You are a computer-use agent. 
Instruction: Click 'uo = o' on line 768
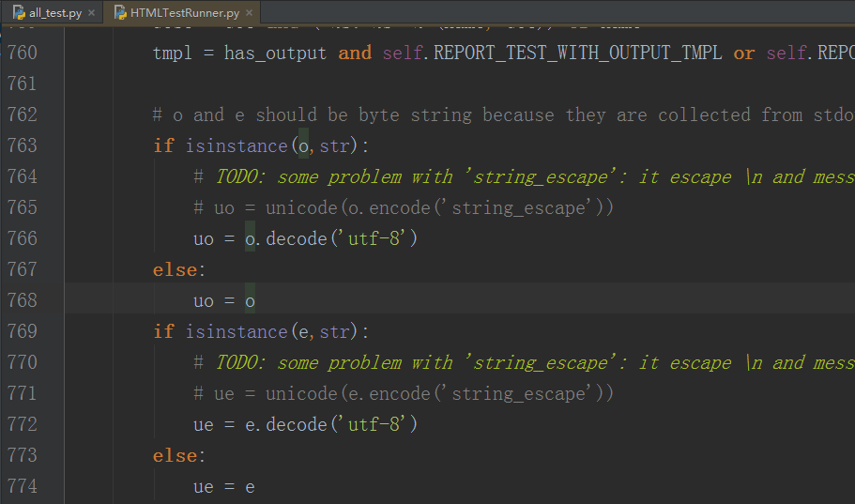[224, 301]
